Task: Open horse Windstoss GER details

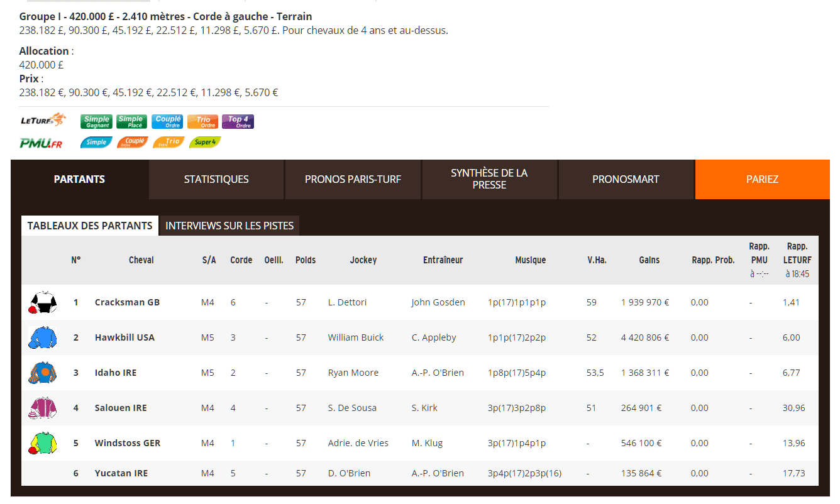Action: tap(128, 443)
